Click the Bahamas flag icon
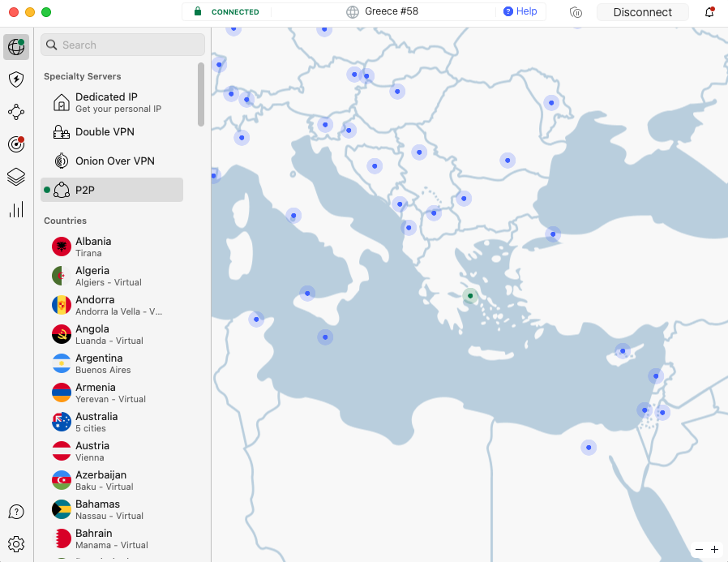 click(62, 509)
